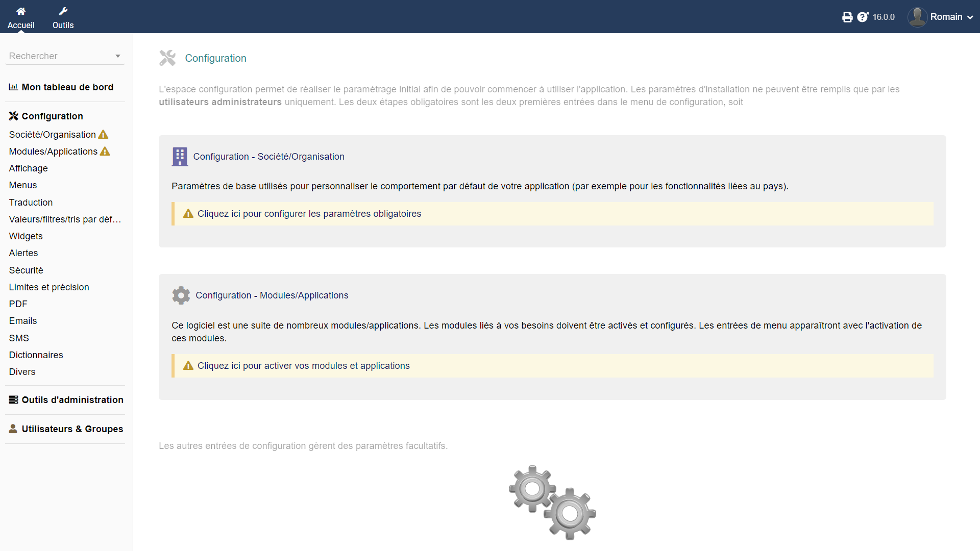
Task: Click the Société/Organisation building icon
Action: pyautogui.click(x=179, y=156)
